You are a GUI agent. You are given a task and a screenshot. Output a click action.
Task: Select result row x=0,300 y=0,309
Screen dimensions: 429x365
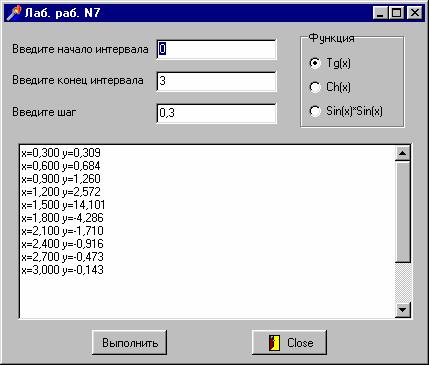[61, 153]
